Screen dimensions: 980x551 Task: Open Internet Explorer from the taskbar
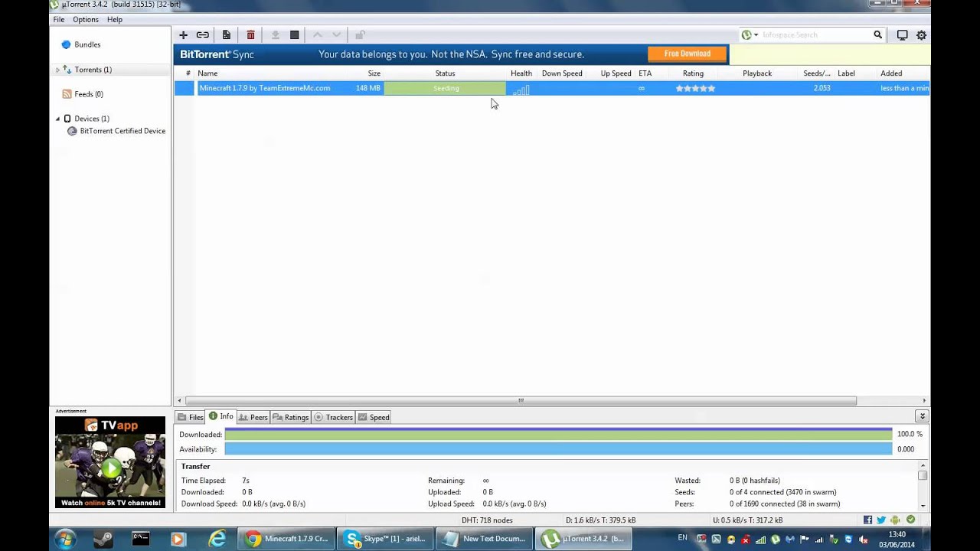[217, 539]
